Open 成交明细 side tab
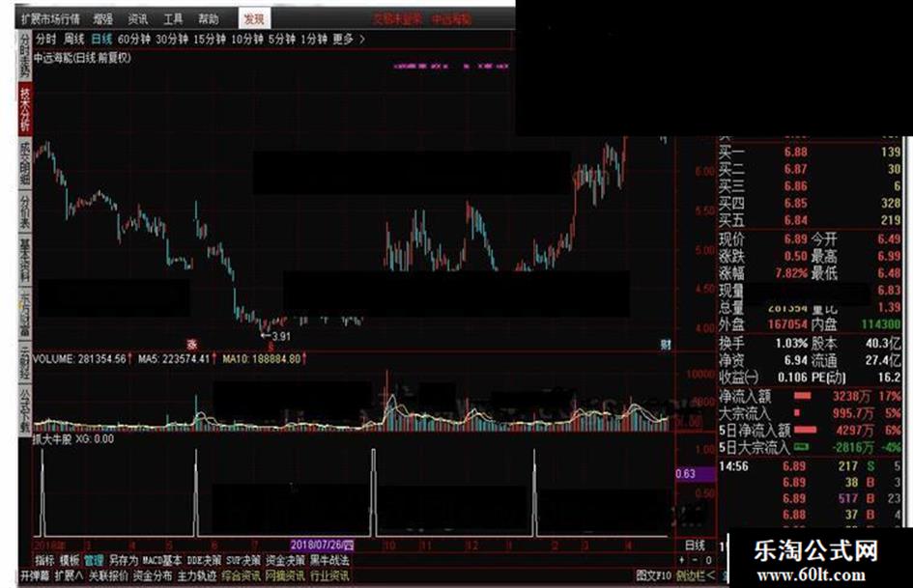 24,162
